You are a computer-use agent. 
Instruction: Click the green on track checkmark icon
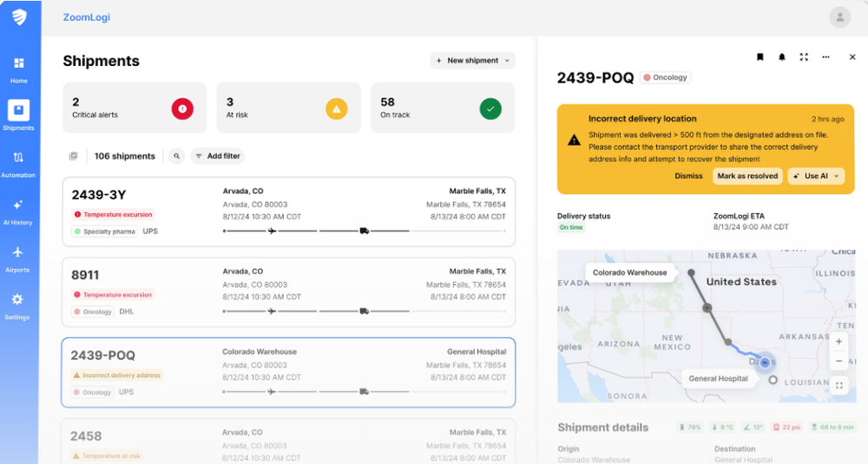click(490, 109)
